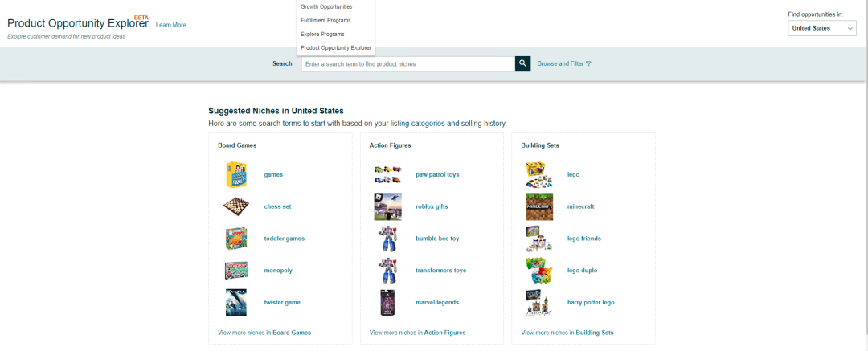Screen dimensions: 868x351
Task: Open the lego duplo niche link
Action: coord(583,271)
